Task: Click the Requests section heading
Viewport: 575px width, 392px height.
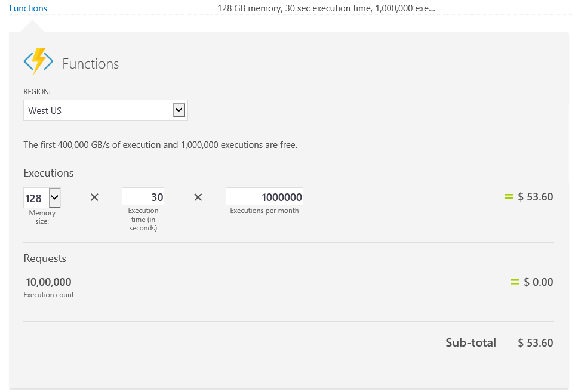Action: [x=45, y=258]
